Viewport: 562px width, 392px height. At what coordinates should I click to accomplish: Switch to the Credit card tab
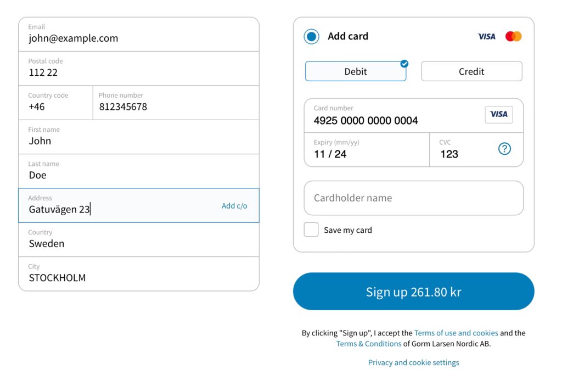coord(471,71)
